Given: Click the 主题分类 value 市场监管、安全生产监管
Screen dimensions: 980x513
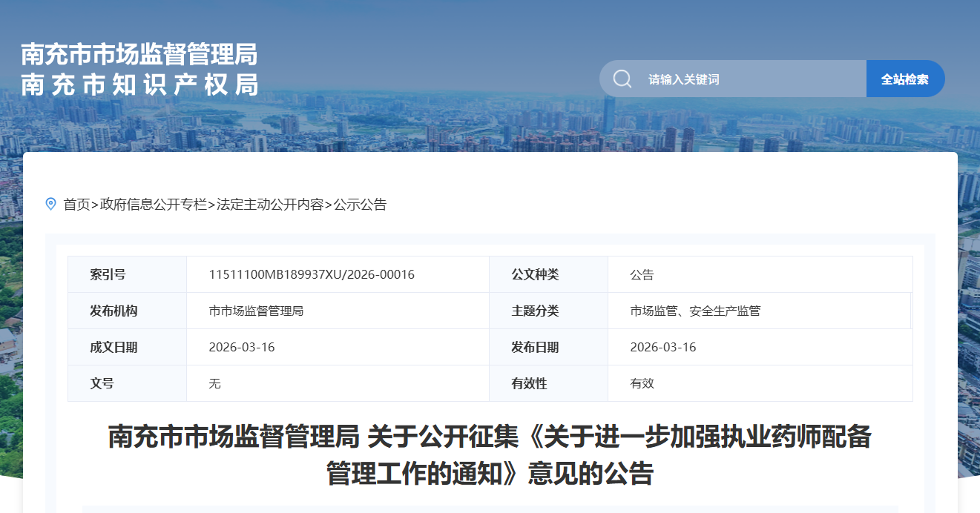Looking at the screenshot, I should tap(695, 311).
